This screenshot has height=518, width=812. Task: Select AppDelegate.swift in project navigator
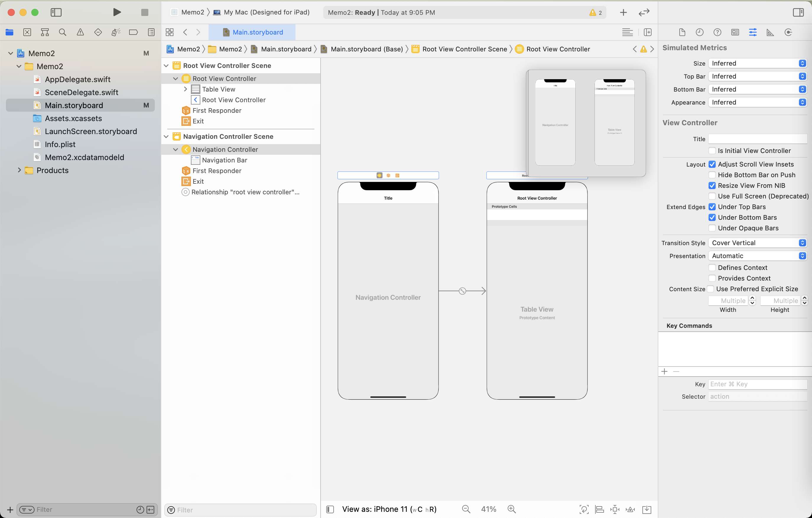coord(77,79)
